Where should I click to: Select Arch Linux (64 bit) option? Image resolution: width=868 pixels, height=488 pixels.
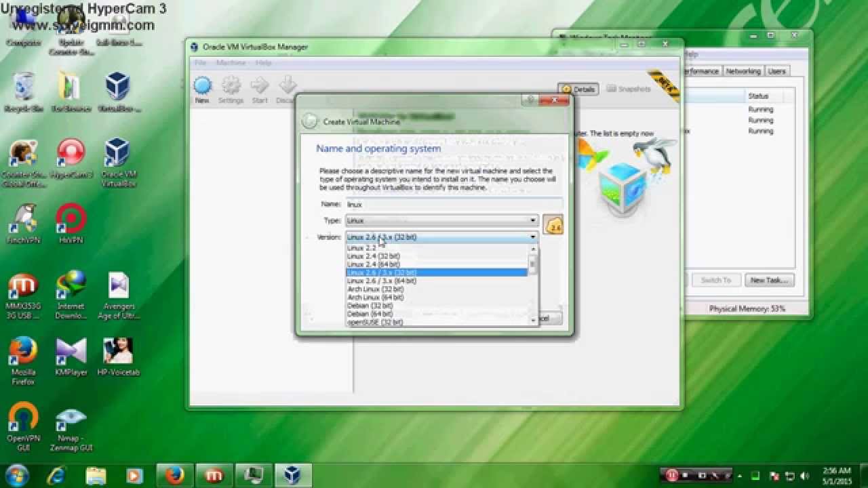click(x=436, y=297)
